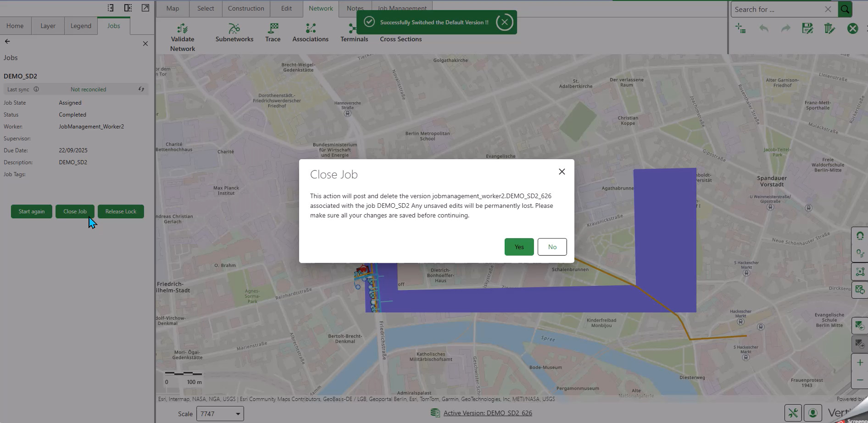Image resolution: width=868 pixels, height=423 pixels.
Task: Dismiss the Close Job dialog with X
Action: click(x=562, y=172)
